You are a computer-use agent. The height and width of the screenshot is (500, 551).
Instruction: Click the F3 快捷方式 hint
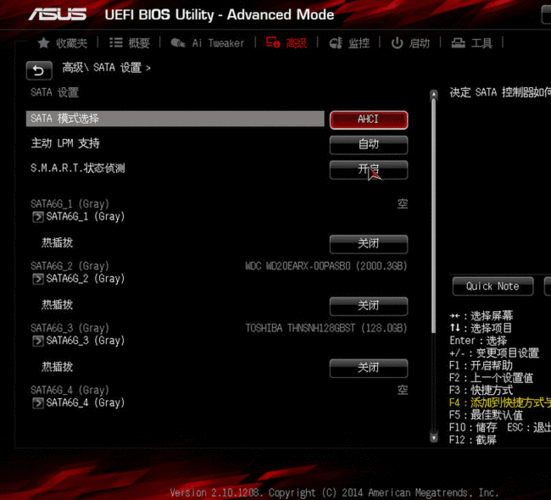click(x=481, y=390)
